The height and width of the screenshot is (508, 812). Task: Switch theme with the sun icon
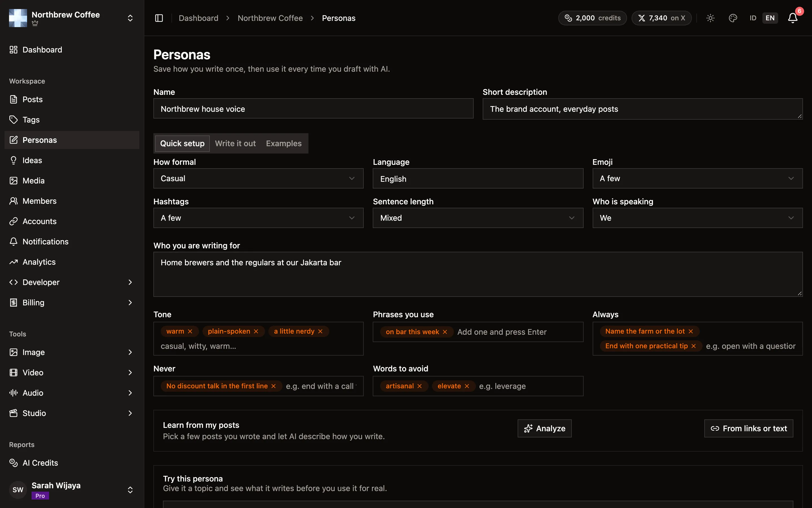(710, 18)
